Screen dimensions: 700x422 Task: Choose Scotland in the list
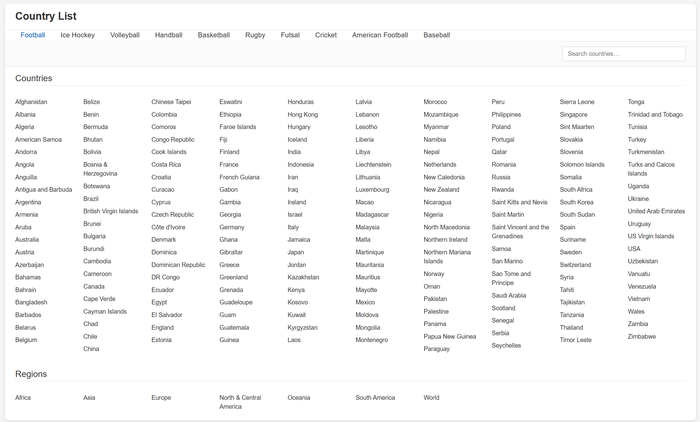(504, 308)
